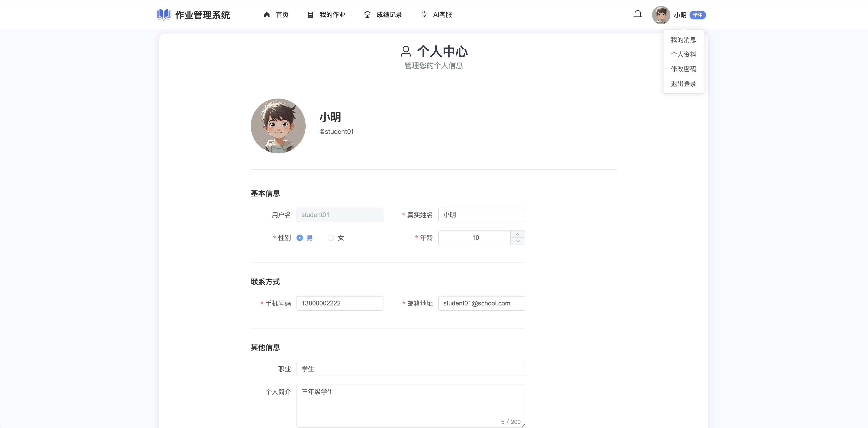This screenshot has height=428, width=868.
Task: Increase age with up arrow
Action: pyautogui.click(x=518, y=234)
